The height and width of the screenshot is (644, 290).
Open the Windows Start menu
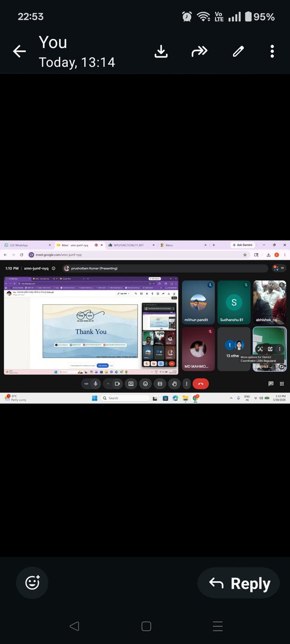tap(94, 398)
